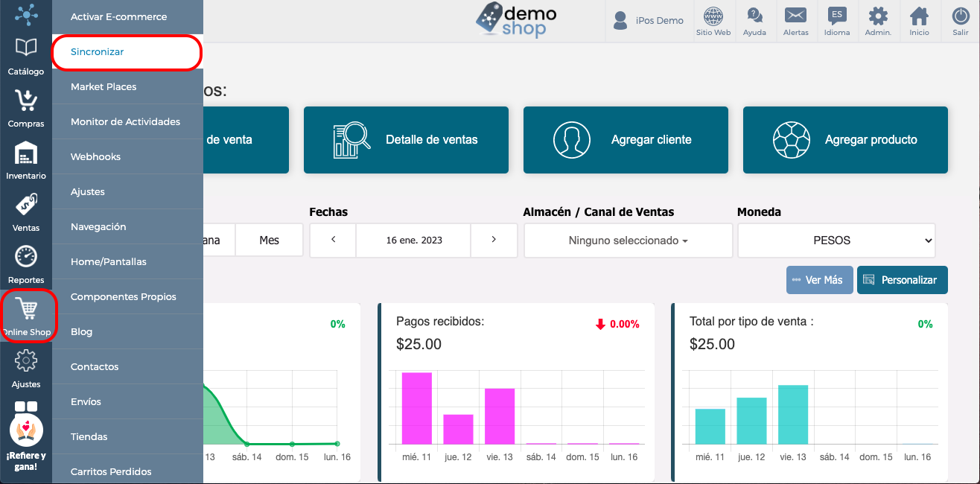Change language via the Idioma icon
The width and height of the screenshot is (980, 484).
click(x=837, y=21)
